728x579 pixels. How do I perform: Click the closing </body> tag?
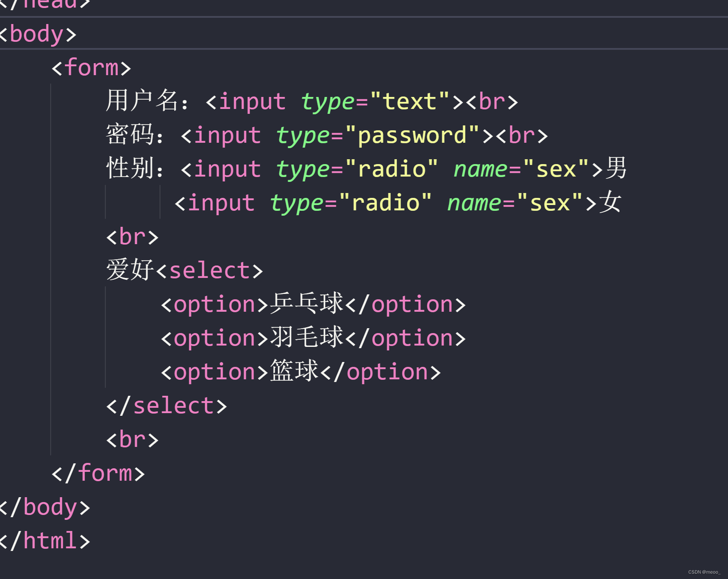pos(44,507)
